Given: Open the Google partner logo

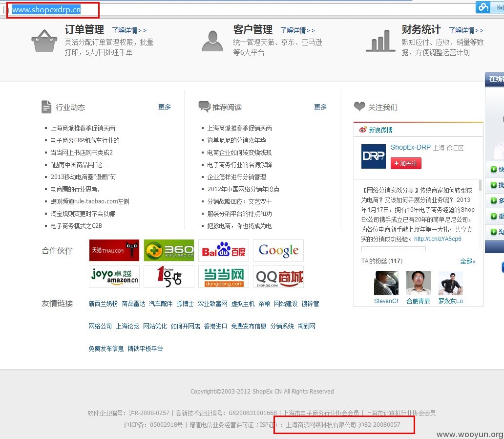Looking at the screenshot, I should [278, 250].
